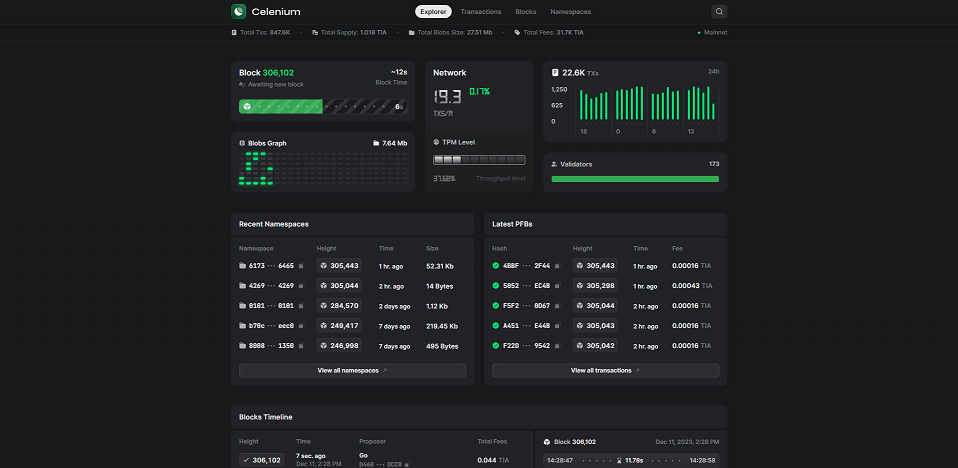Click the 0.17% network change value
The image size is (958, 468).
[480, 92]
